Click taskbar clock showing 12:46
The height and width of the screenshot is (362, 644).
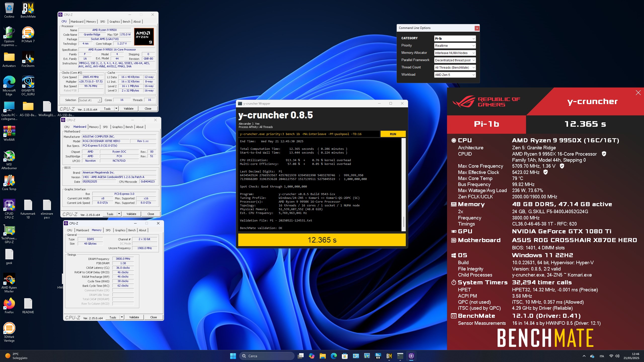tap(631, 356)
